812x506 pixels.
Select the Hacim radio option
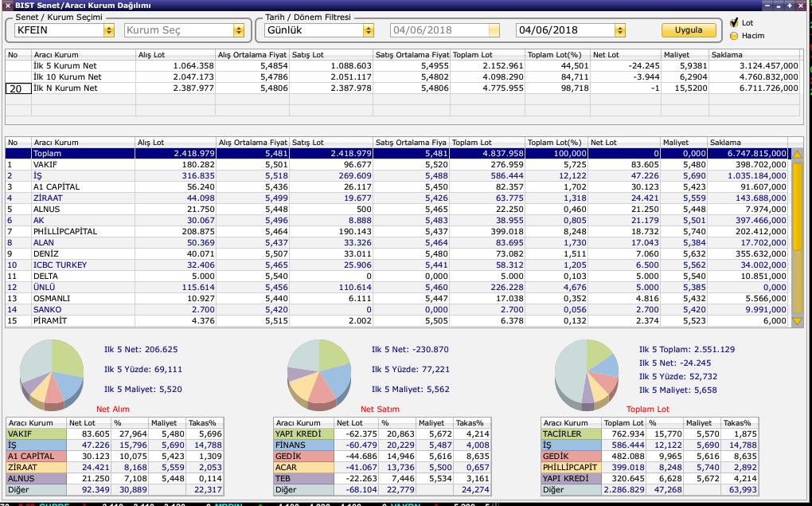tap(734, 36)
